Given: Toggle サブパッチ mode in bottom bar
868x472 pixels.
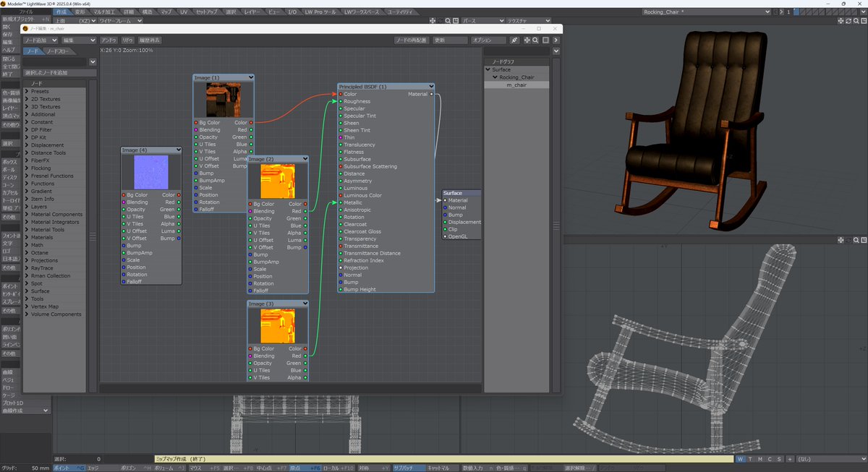Looking at the screenshot, I should point(409,468).
